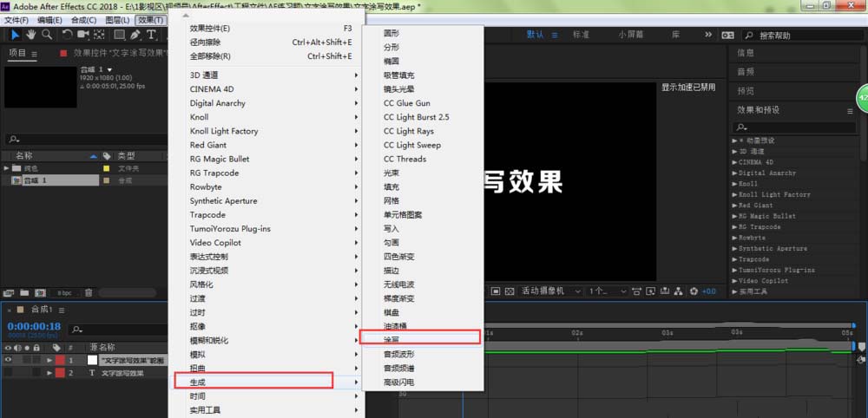Image resolution: width=868 pixels, height=418 pixels.
Task: Switch to the 小屏幕 workspace
Action: (631, 35)
